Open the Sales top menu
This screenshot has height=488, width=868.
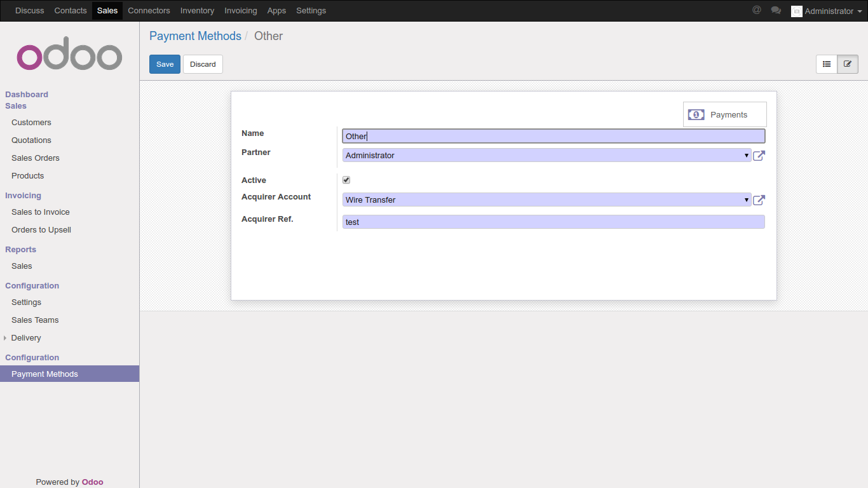pos(107,11)
